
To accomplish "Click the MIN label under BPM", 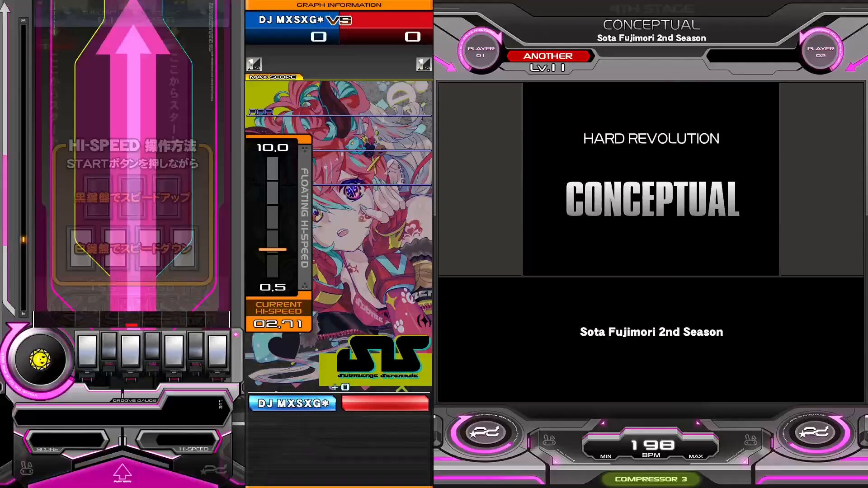I will coord(606,456).
